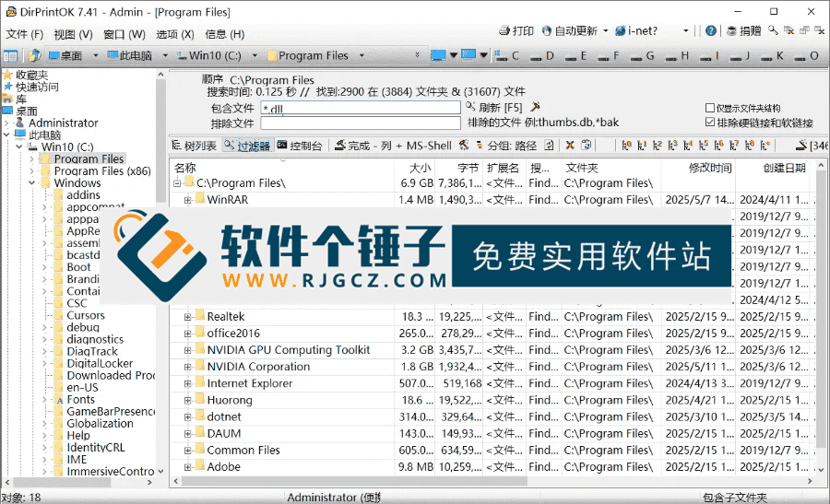Switch to the 控制台 tab

point(300,146)
